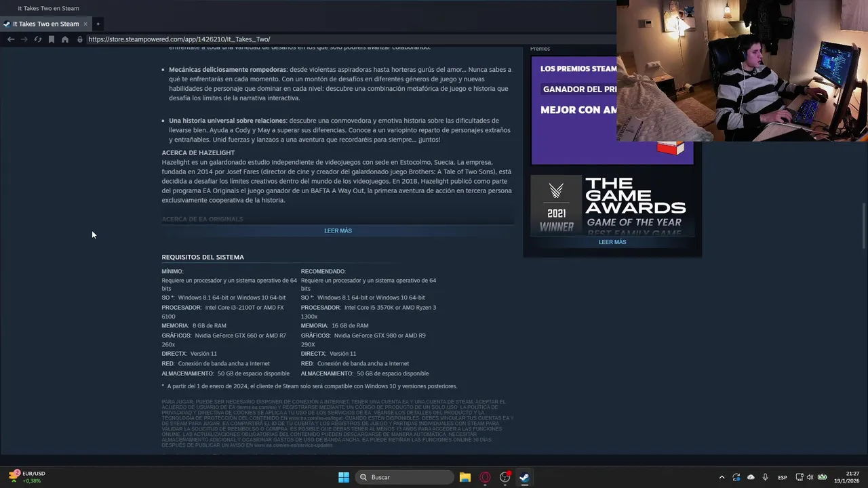Click the battery status tray icon
The height and width of the screenshot is (488, 868).
pos(822,477)
